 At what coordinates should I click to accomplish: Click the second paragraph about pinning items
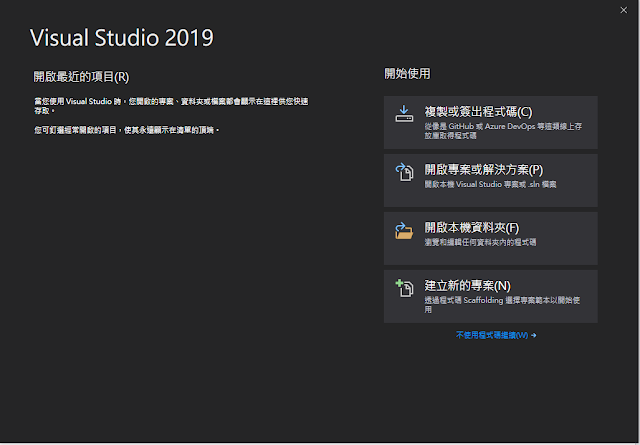pos(127,130)
